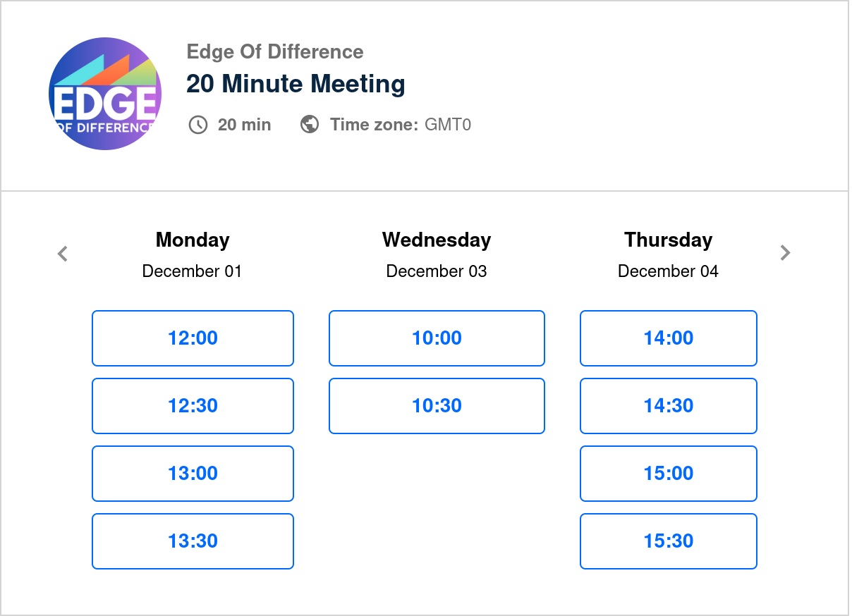Click the 20 Minute Meeting title
This screenshot has width=852, height=616.
pyautogui.click(x=296, y=84)
